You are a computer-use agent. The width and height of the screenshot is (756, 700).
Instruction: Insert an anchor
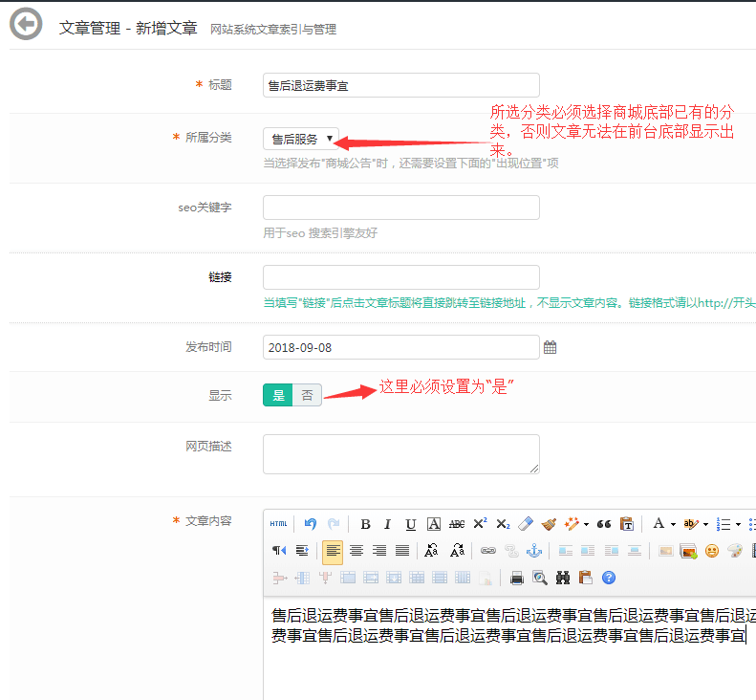click(534, 551)
